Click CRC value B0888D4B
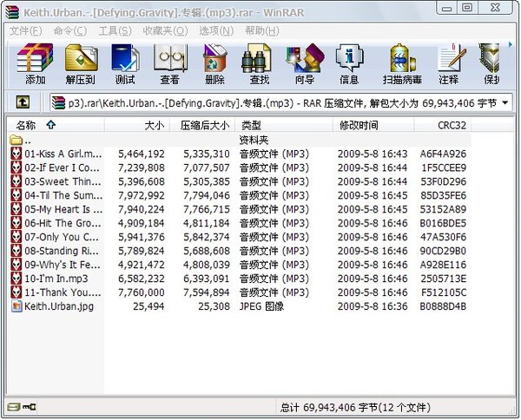 pos(443,306)
